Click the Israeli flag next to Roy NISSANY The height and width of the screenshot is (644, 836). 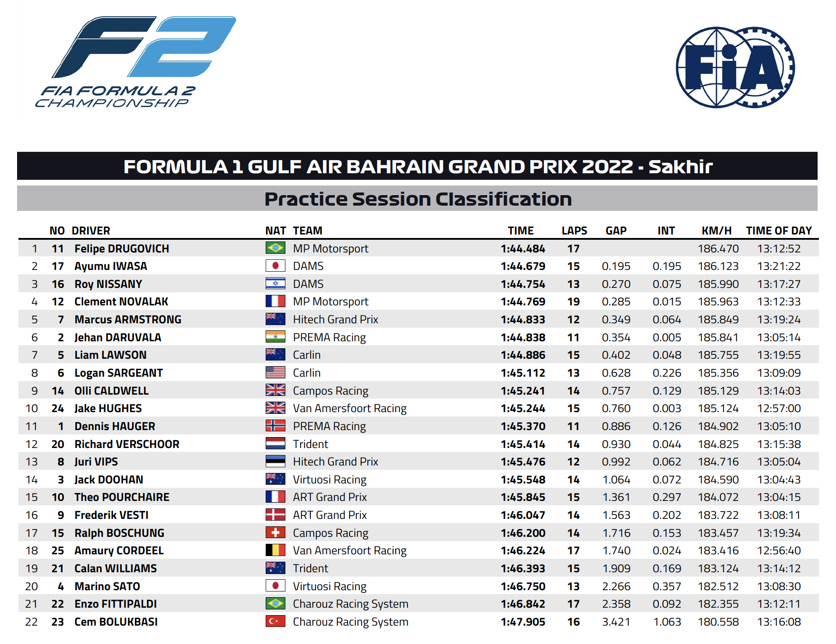tap(275, 283)
